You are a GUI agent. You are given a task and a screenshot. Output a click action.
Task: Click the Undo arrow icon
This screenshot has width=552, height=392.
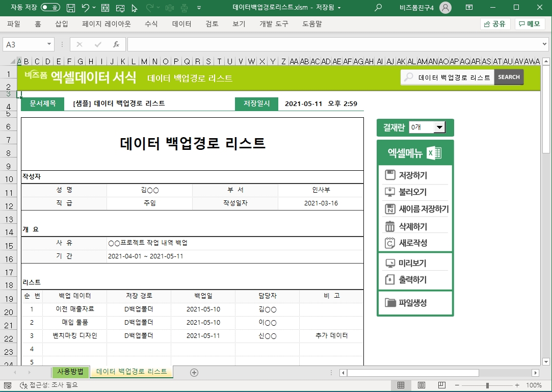[86, 8]
